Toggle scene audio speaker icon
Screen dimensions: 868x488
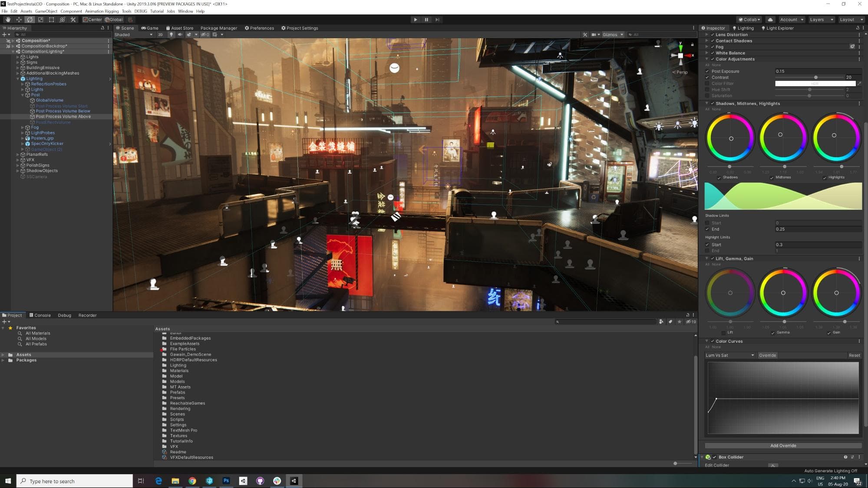(180, 35)
